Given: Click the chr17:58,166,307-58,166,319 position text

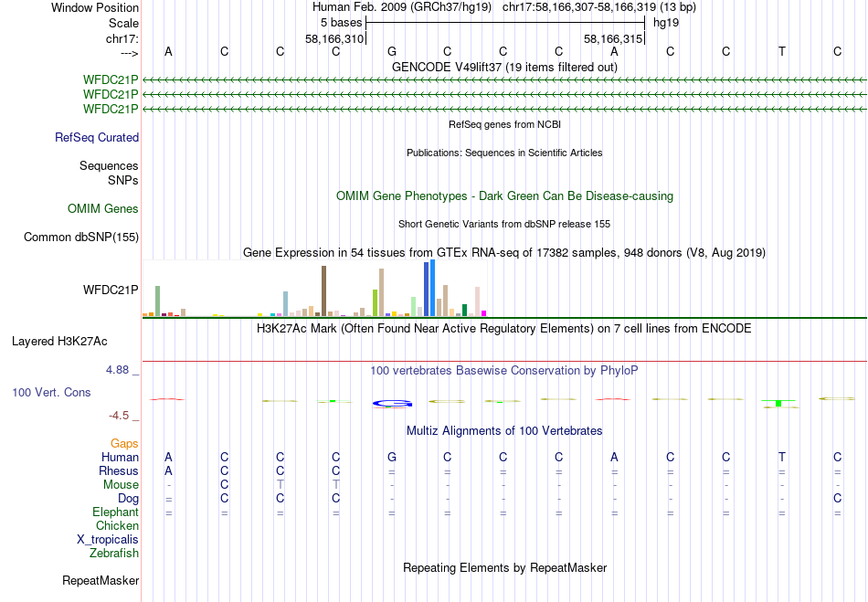Looking at the screenshot, I should [x=579, y=7].
